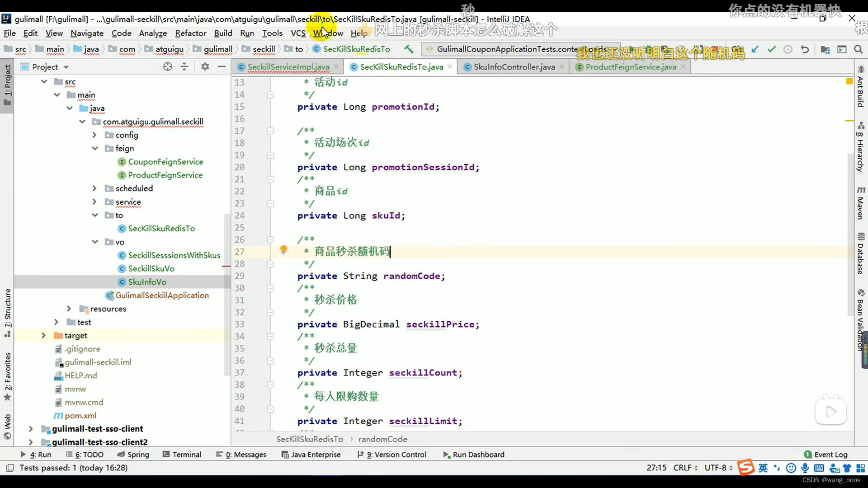Open the VCS menu
868x488 pixels.
point(298,33)
